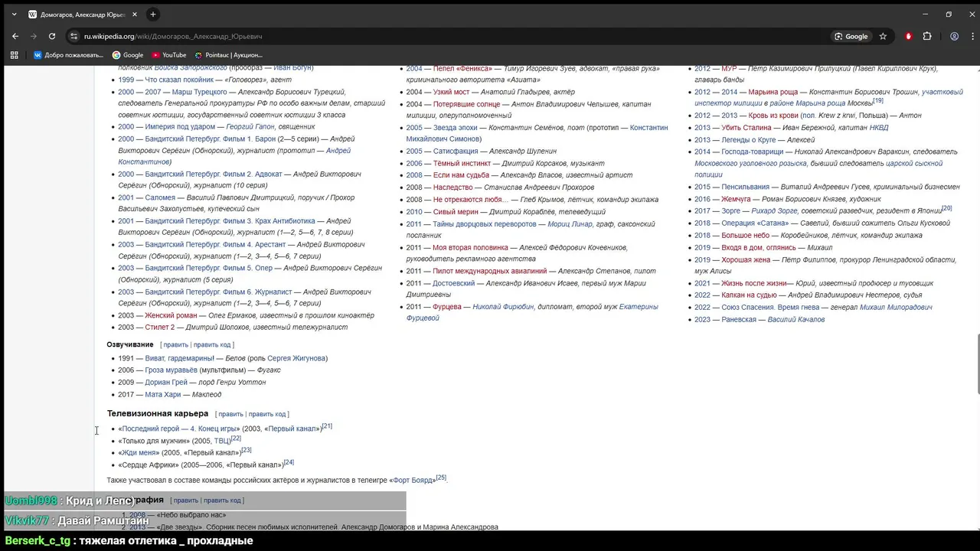
Task: Open the 'Мата Хари' link
Action: point(163,395)
